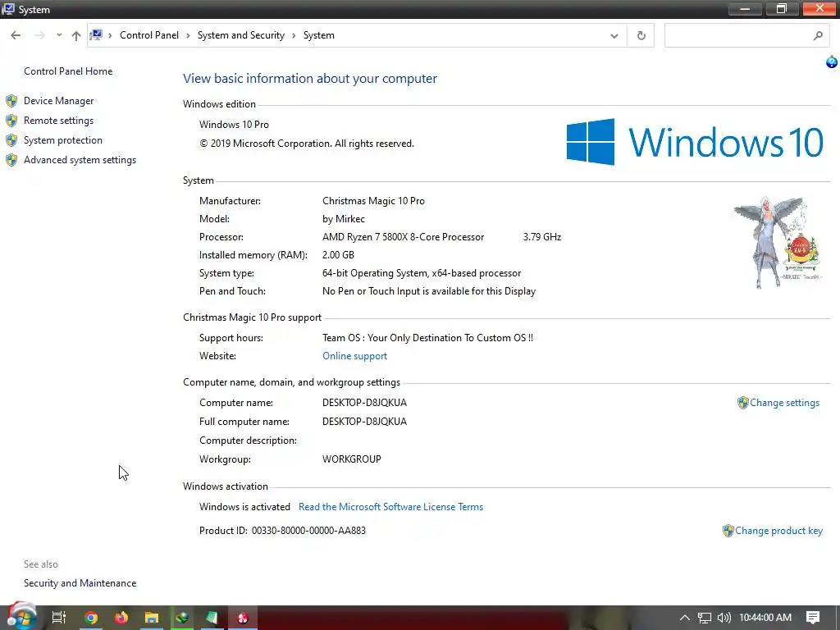Click the System window title bar icon

8,9
